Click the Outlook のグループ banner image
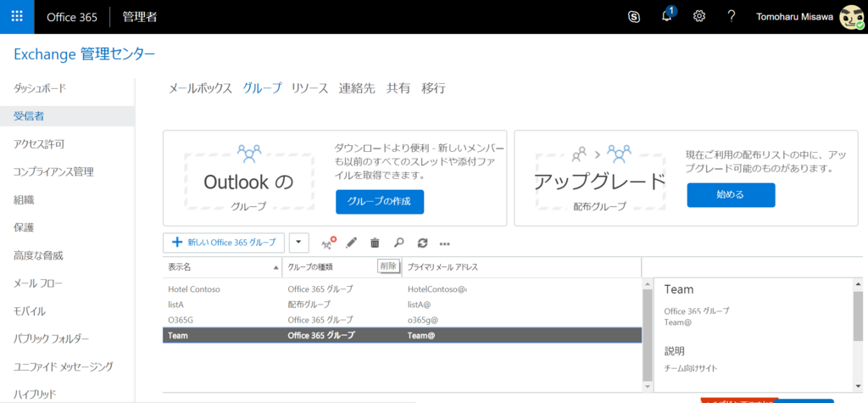868x403 pixels. click(249, 178)
